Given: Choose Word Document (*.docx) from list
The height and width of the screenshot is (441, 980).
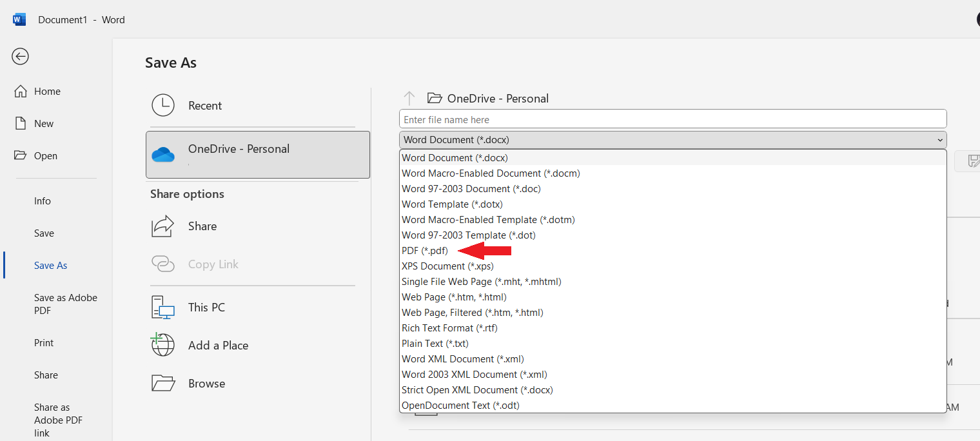Looking at the screenshot, I should 672,157.
